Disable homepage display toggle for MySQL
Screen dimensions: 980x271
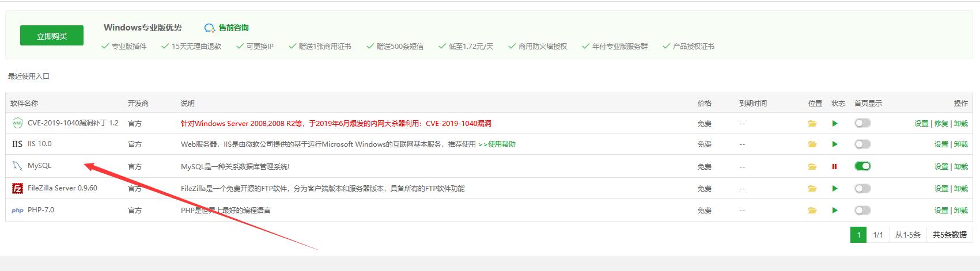point(862,166)
